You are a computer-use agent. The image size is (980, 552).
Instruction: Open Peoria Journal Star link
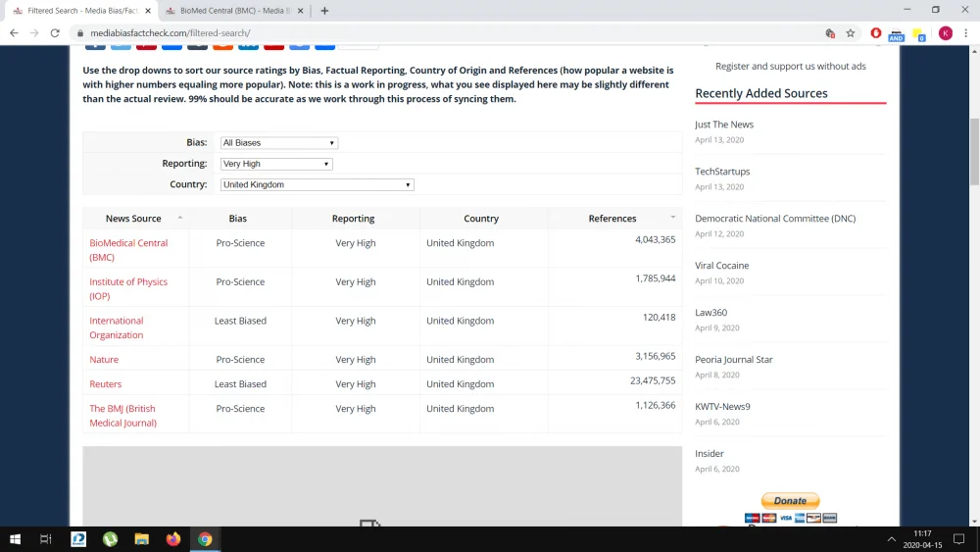pos(734,360)
